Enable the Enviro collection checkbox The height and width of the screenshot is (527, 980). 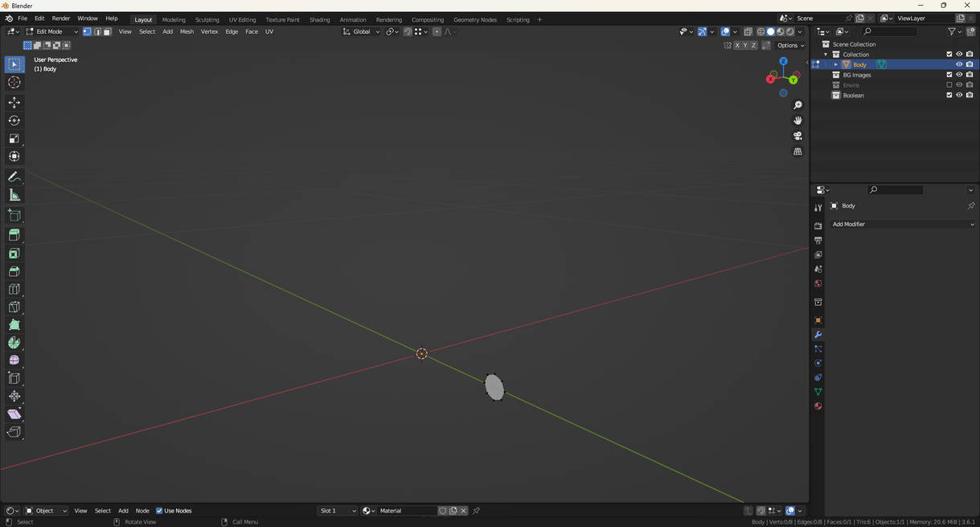tap(949, 84)
